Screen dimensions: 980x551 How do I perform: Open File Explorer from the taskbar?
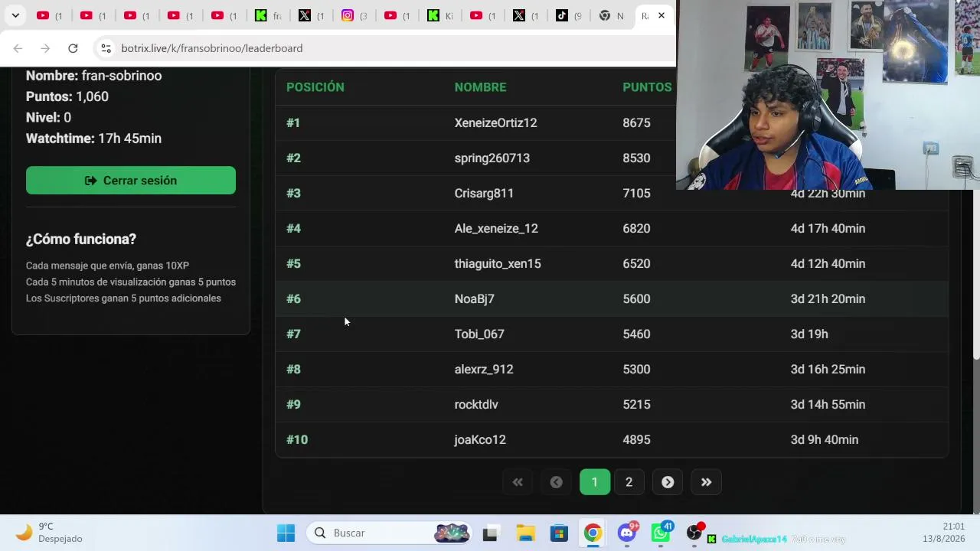pos(525,533)
